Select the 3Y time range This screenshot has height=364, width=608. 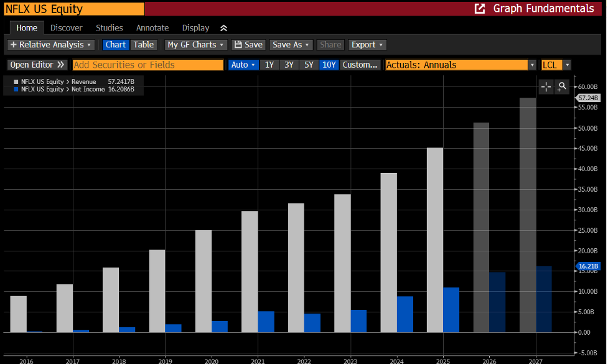(289, 65)
